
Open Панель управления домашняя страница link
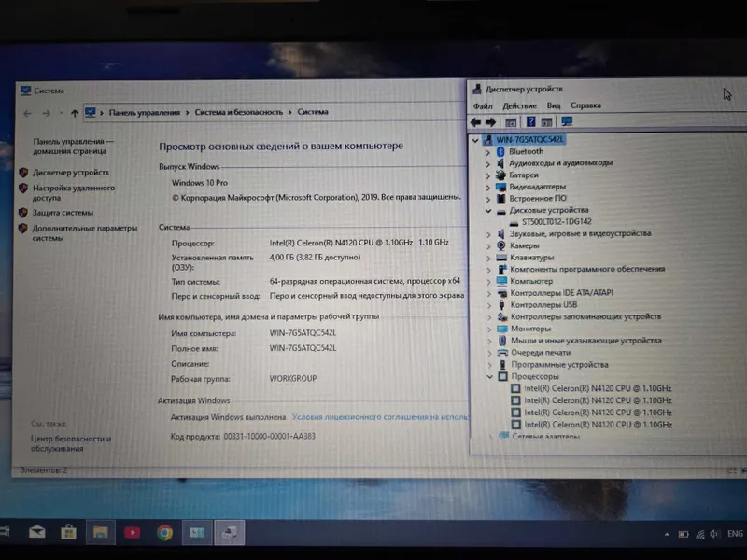coord(73,146)
